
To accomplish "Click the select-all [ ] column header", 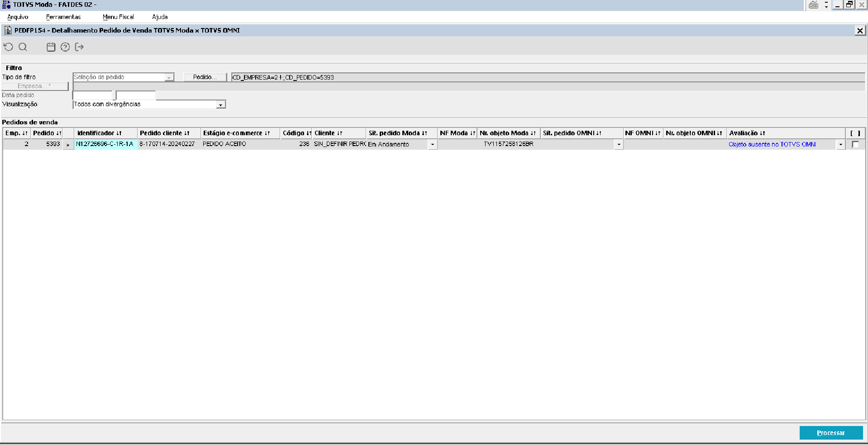I will pyautogui.click(x=855, y=133).
